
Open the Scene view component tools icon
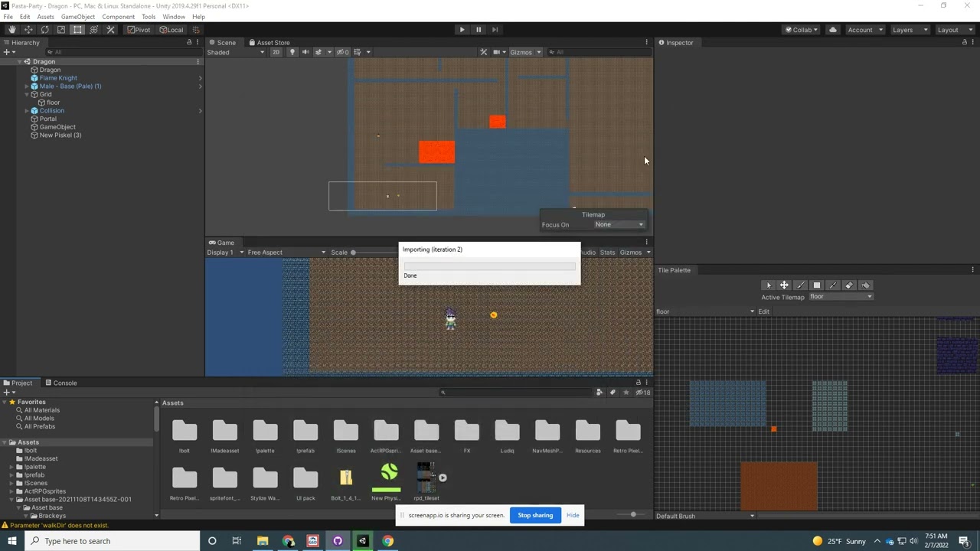coord(484,52)
